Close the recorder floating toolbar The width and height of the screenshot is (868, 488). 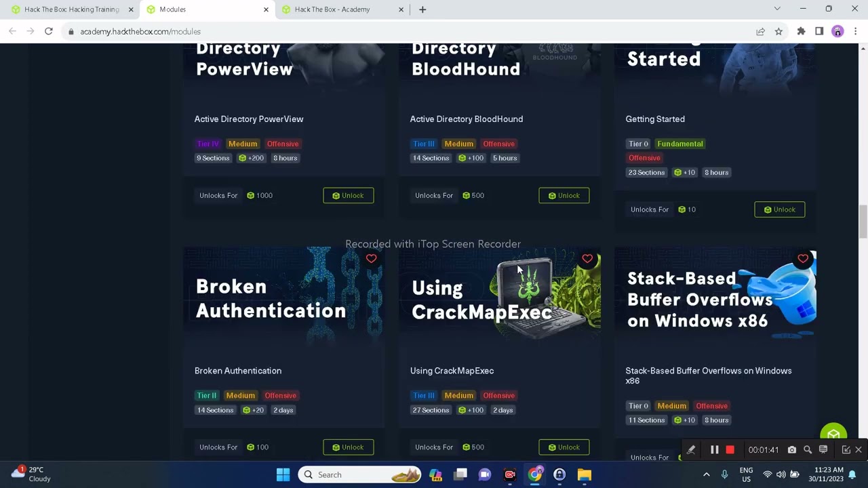[859, 450]
